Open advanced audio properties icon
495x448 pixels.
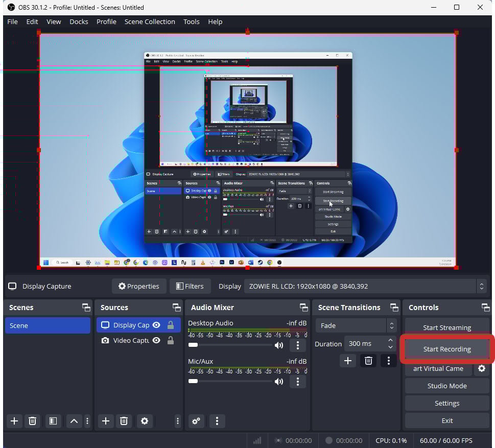[196, 421]
